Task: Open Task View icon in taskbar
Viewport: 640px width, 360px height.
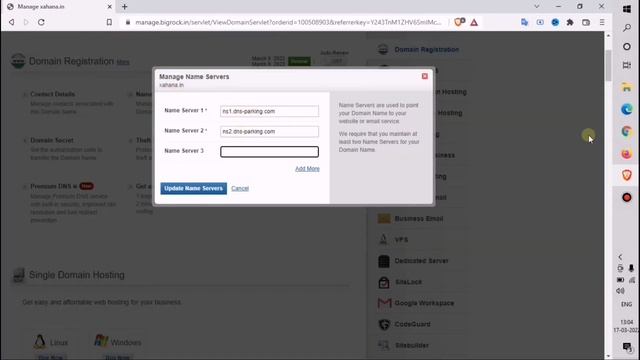Action: coord(627,65)
